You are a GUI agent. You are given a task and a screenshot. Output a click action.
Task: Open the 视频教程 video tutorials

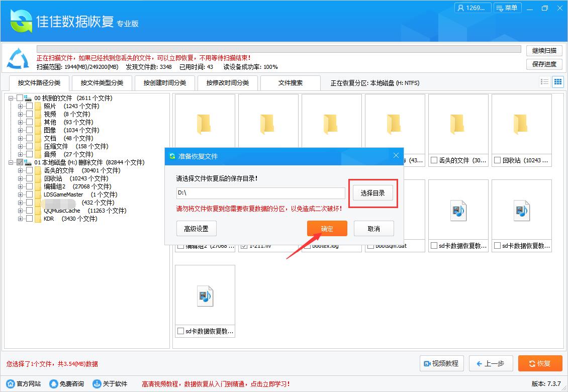[x=441, y=363]
